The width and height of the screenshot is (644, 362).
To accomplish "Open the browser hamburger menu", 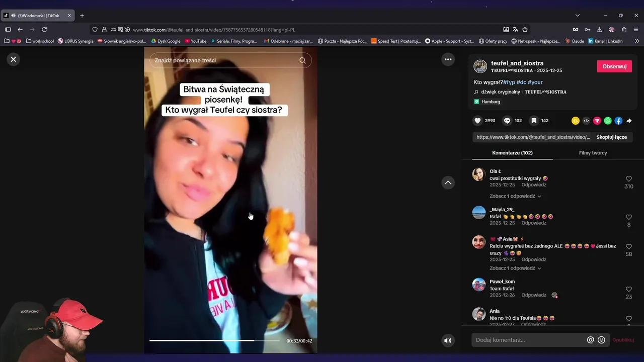I will [636, 30].
